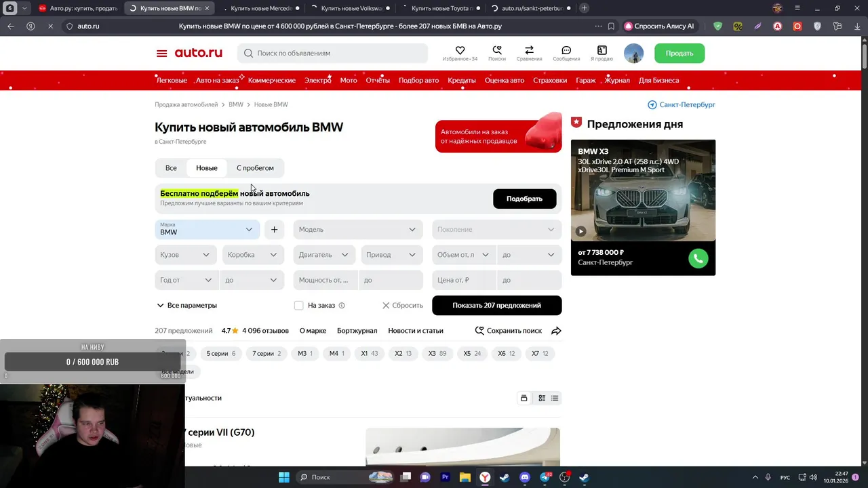Click the green shield protection extension icon
The width and height of the screenshot is (868, 488).
point(717,26)
